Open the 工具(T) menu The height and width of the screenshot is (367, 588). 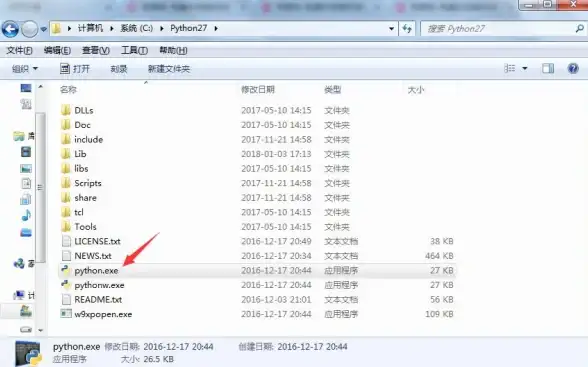[x=134, y=50]
